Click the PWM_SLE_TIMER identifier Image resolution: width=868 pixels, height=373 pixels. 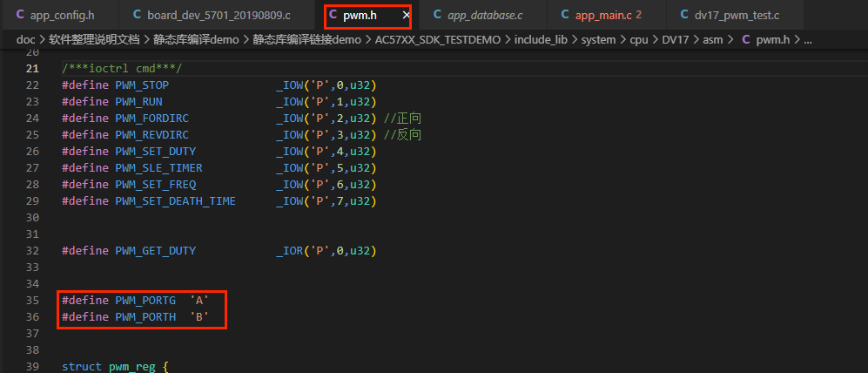158,168
